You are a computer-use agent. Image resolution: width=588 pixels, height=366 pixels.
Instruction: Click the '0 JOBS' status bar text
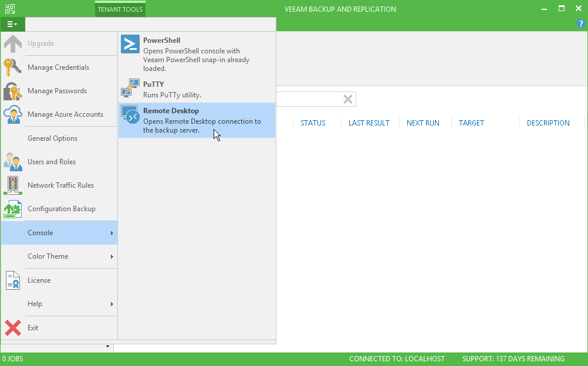13,359
